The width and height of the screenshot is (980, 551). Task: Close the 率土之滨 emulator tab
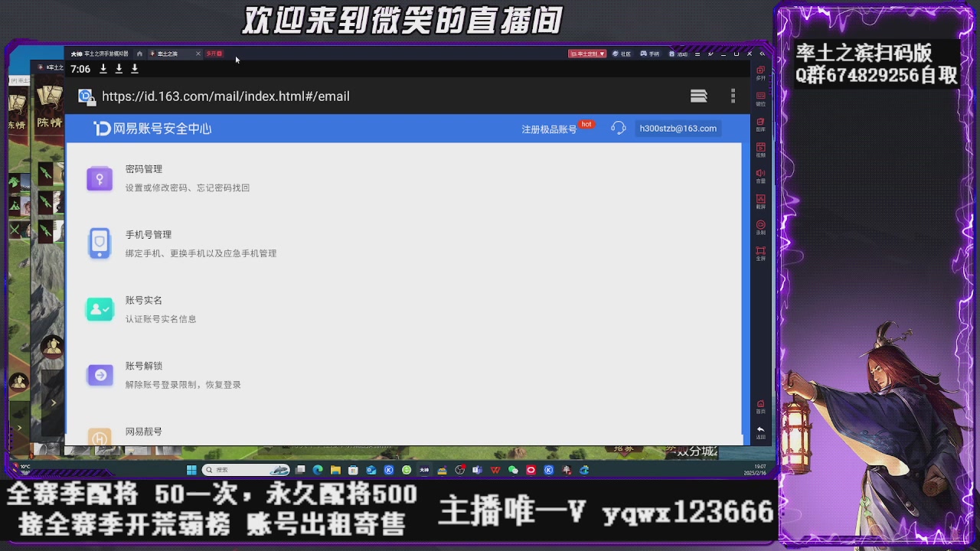pyautogui.click(x=198, y=54)
